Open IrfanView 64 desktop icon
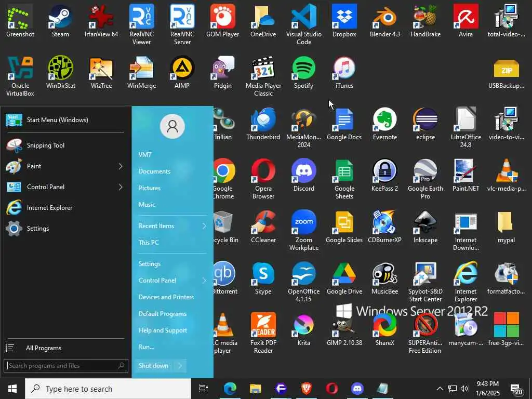 [101, 20]
